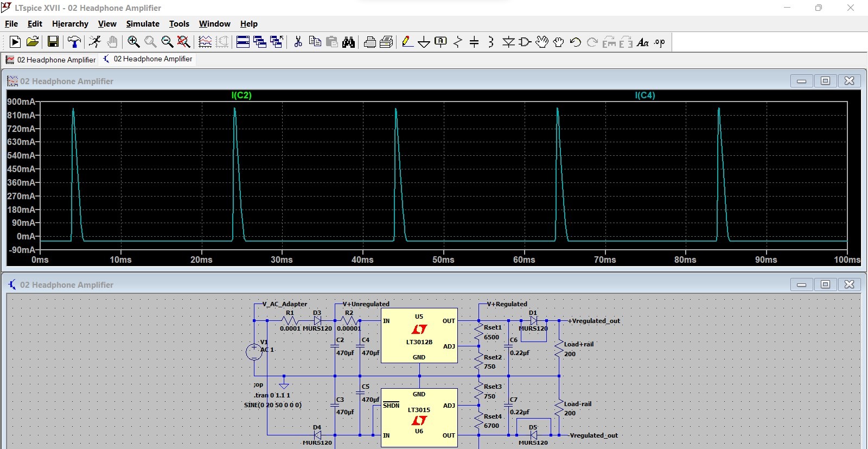Cascade windows using the toolbar icon
868x449 pixels.
point(260,42)
